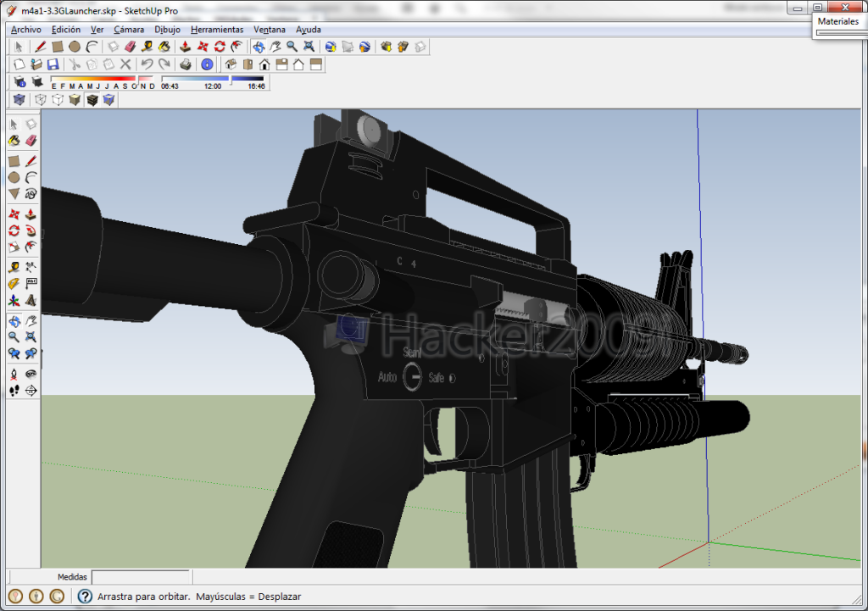Select the Dimension tool
Image resolution: width=868 pixels, height=611 pixels.
pos(31,267)
